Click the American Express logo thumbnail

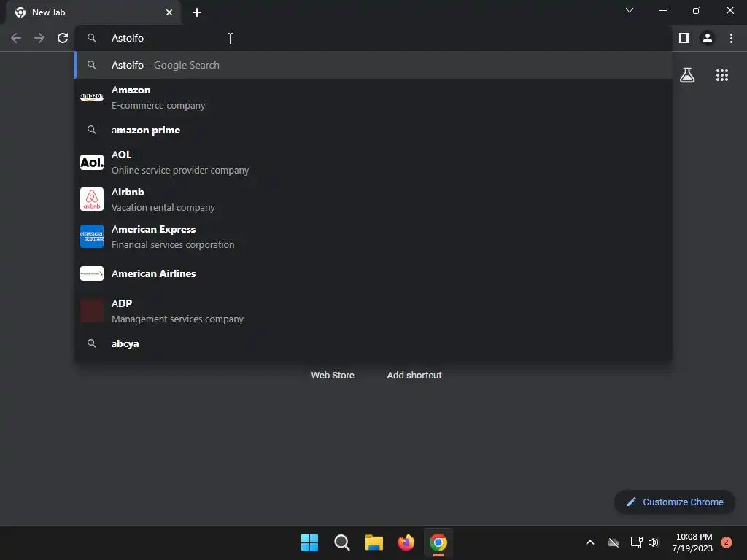tap(91, 237)
